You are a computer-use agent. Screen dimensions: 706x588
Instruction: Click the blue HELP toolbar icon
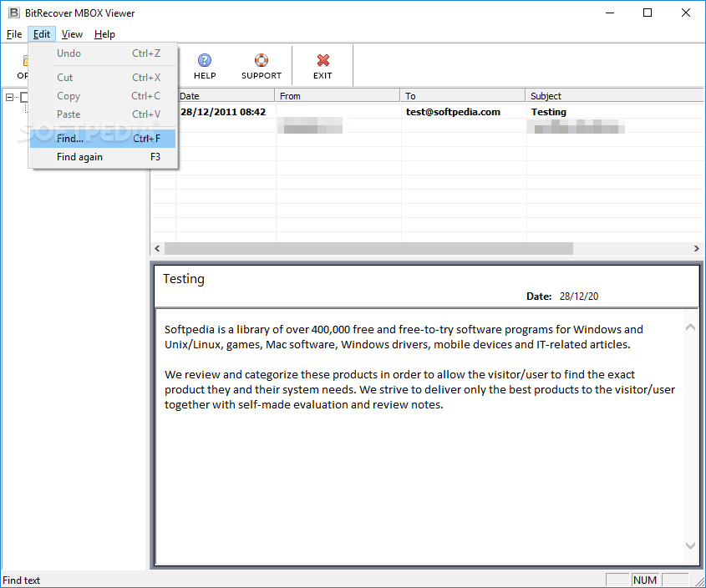[205, 60]
